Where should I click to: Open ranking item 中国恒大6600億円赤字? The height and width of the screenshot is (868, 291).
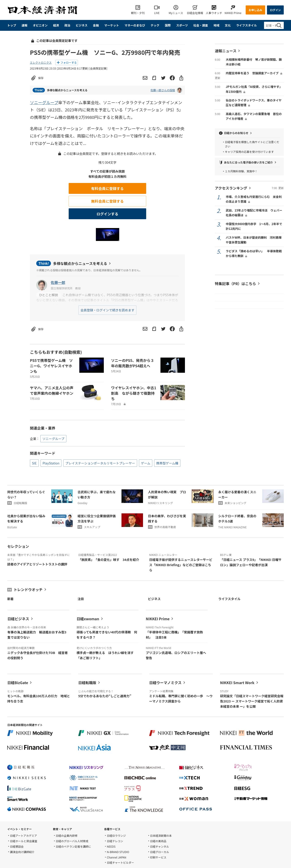coord(254,226)
